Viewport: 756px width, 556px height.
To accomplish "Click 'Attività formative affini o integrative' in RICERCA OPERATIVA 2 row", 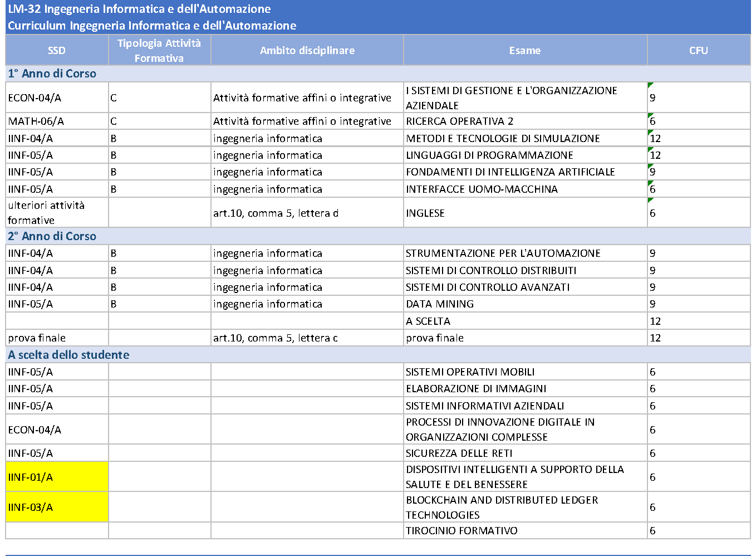I will [x=307, y=121].
